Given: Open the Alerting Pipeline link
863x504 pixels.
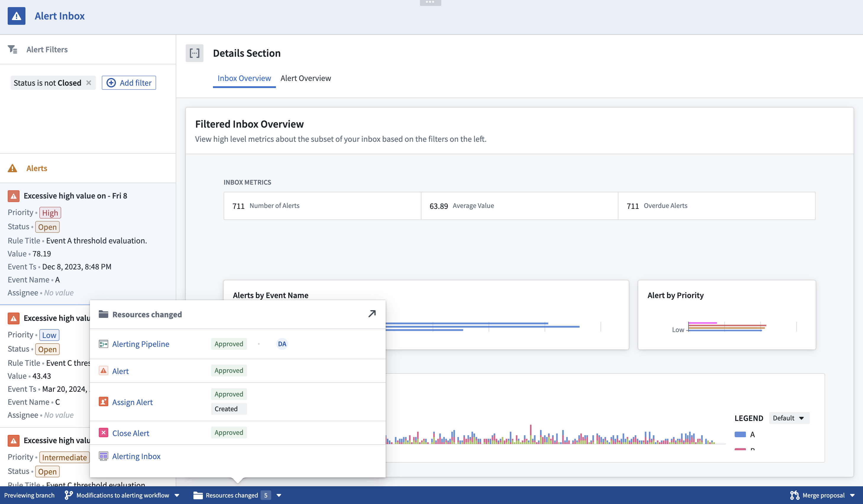Looking at the screenshot, I should pos(140,344).
